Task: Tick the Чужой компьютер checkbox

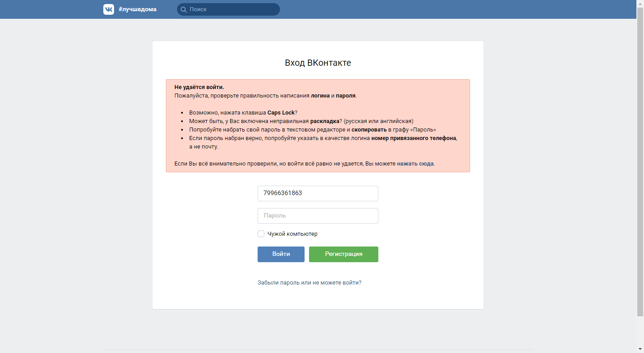Action: point(261,234)
